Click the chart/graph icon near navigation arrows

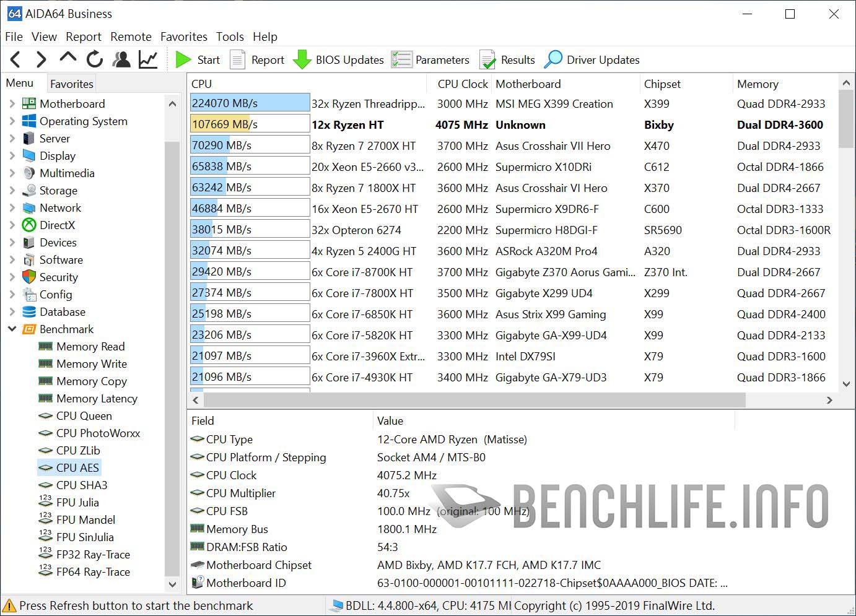coord(147,59)
